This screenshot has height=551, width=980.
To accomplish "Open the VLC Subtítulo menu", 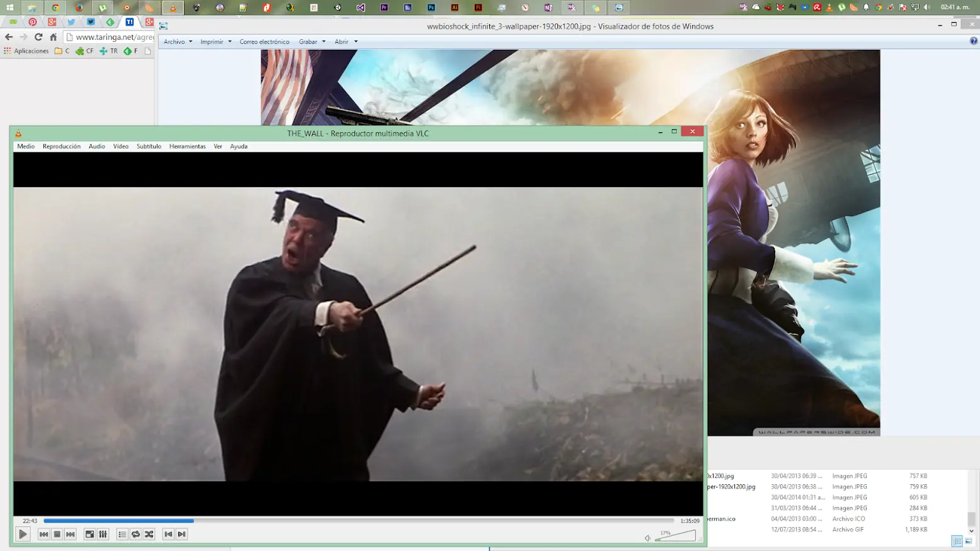I will coord(149,146).
